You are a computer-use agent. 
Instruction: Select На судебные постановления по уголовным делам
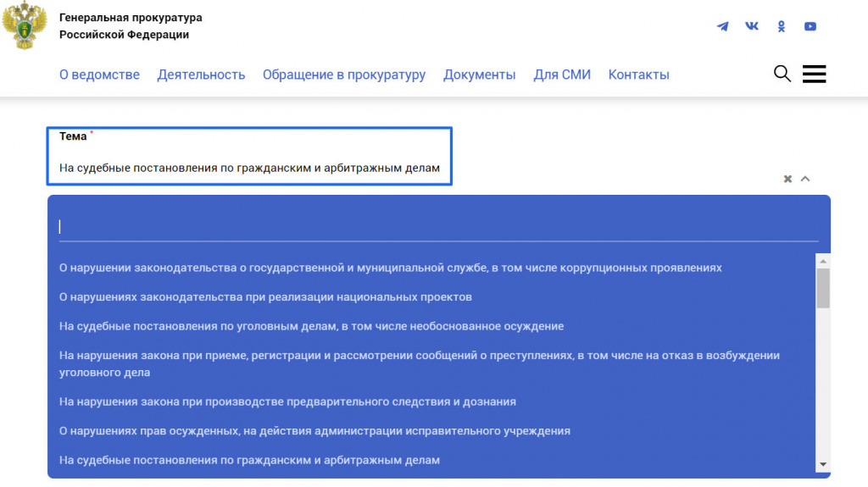311,327
